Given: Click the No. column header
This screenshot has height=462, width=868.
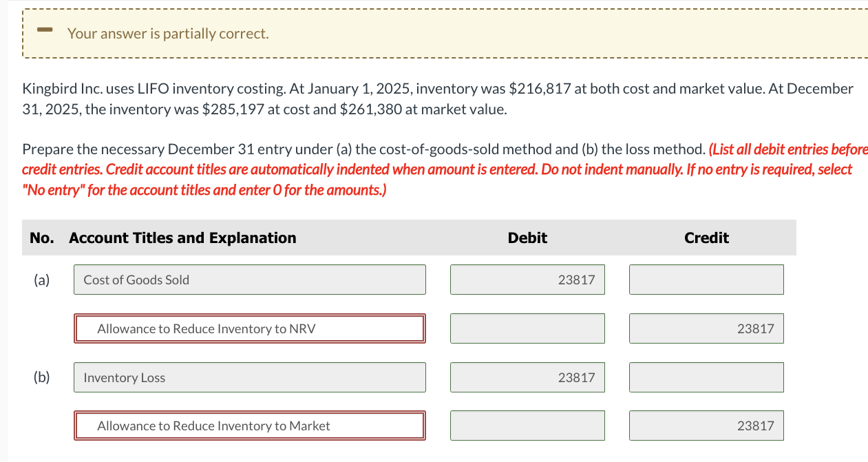Looking at the screenshot, I should click(41, 238).
